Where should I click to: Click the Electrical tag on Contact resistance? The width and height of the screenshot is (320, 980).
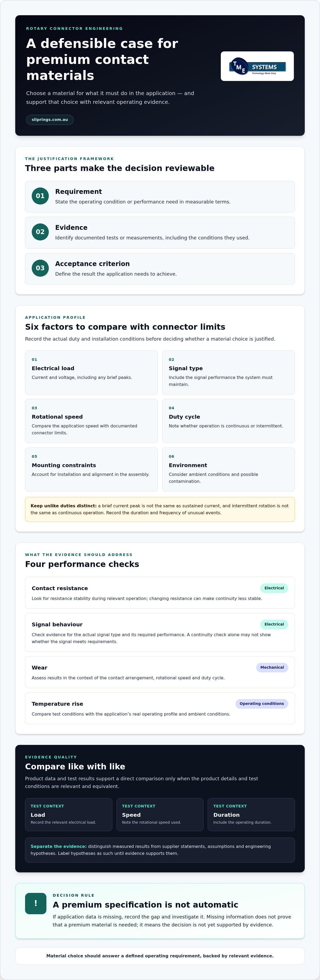click(x=274, y=588)
